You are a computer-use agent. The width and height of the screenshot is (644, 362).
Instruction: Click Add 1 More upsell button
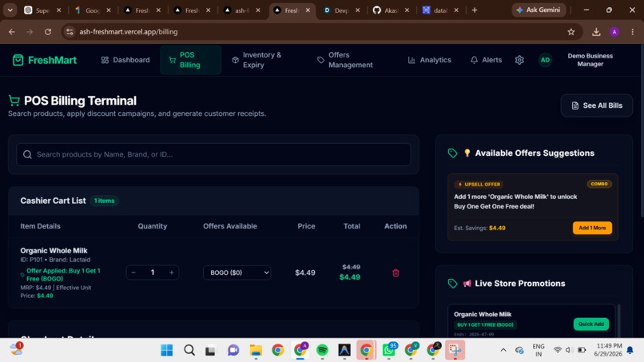[x=592, y=228]
